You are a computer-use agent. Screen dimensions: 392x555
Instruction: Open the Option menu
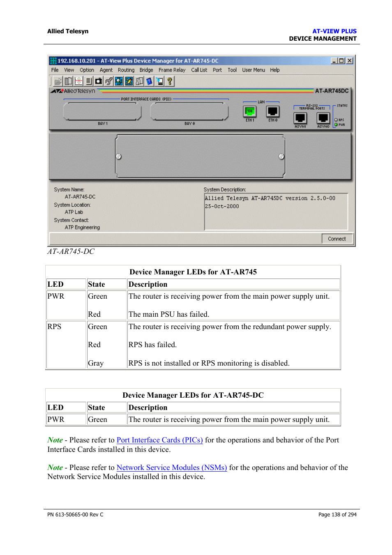(87, 70)
